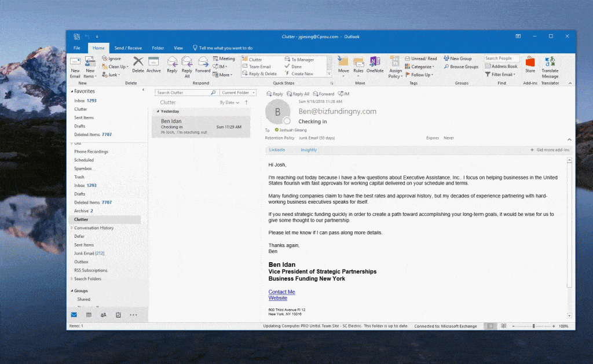The height and width of the screenshot is (364, 593).
Task: Open the File tab
Action: [x=77, y=48]
